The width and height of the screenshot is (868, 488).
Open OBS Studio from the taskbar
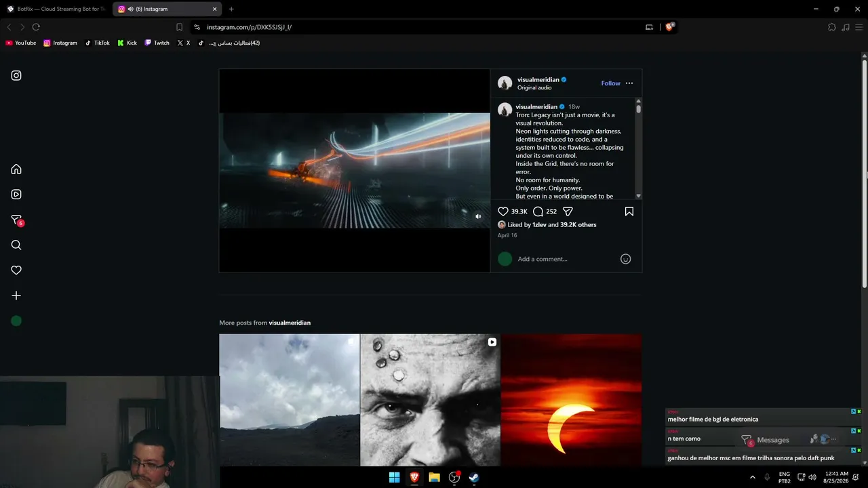tap(454, 477)
